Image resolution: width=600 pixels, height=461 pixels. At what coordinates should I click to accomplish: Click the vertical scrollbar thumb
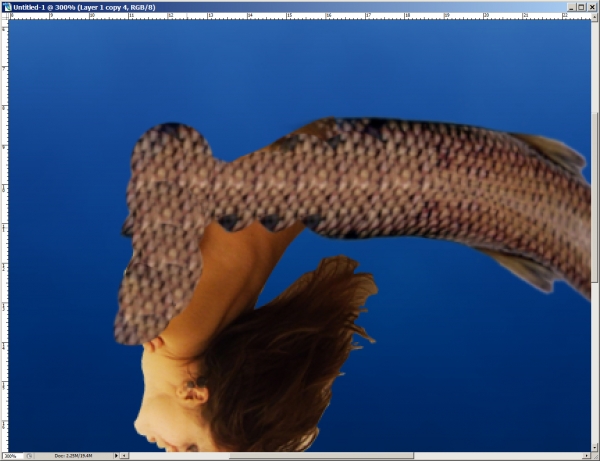point(595,197)
